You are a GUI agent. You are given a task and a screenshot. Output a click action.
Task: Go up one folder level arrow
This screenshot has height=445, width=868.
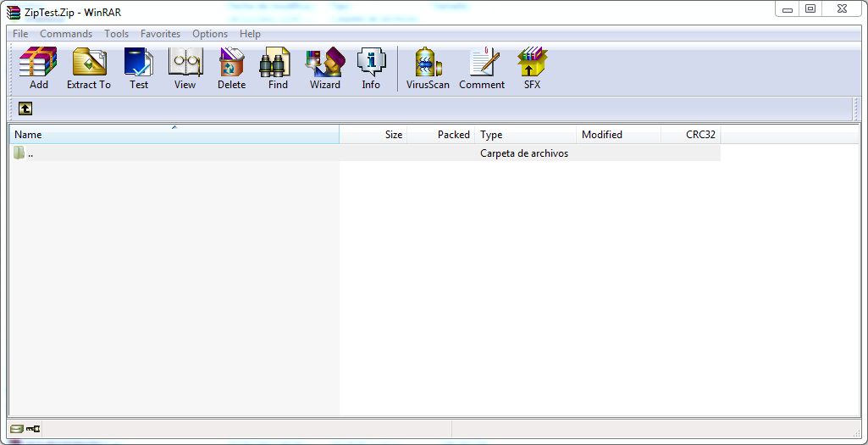click(x=25, y=108)
